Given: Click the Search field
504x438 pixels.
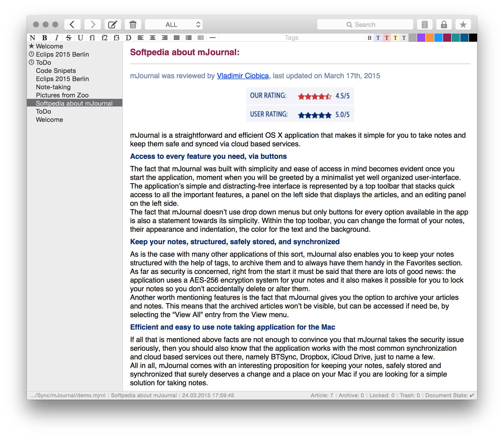Looking at the screenshot, I should pyautogui.click(x=365, y=24).
